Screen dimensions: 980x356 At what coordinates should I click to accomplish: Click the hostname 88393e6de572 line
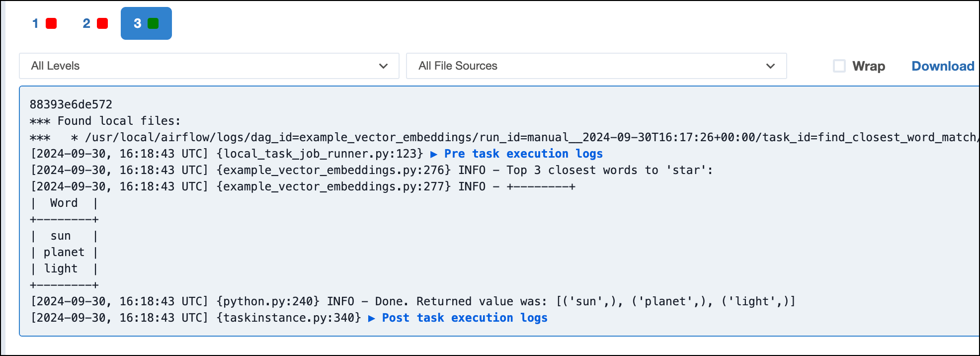(x=71, y=104)
